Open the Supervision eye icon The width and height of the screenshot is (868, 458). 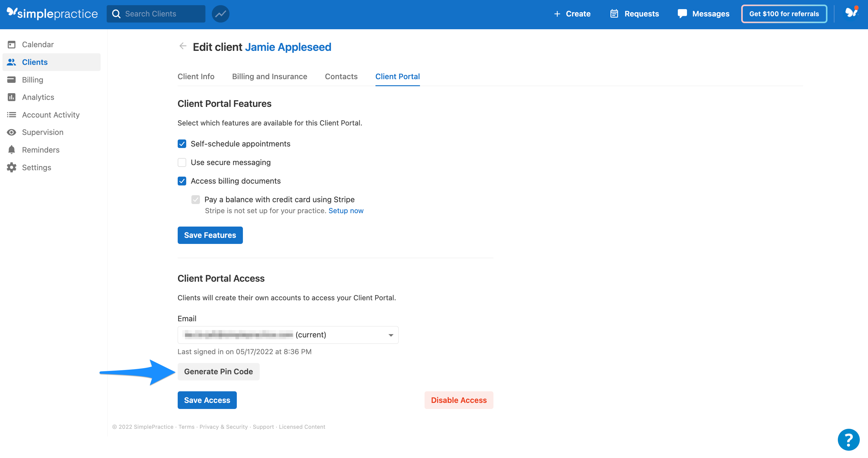(12, 132)
